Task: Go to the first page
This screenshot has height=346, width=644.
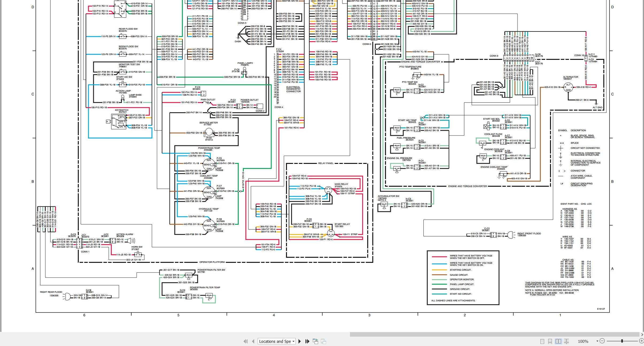Action: pos(245,341)
